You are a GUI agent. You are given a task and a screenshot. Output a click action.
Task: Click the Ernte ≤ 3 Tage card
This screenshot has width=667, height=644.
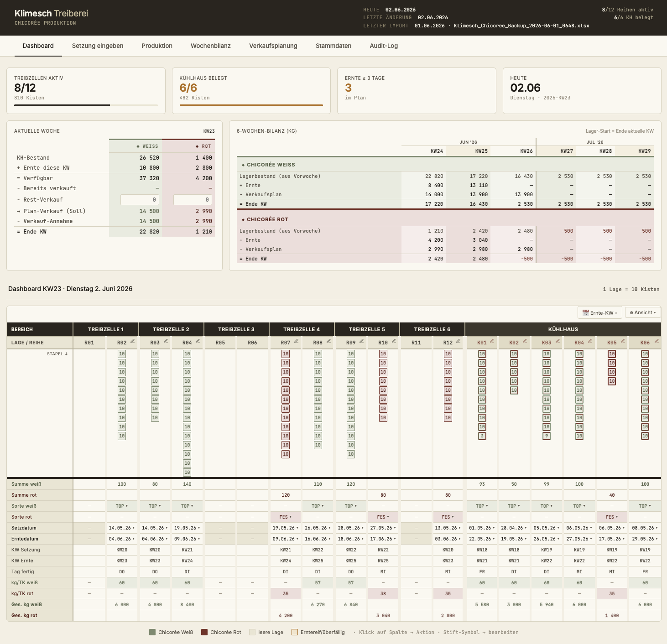[x=417, y=91]
